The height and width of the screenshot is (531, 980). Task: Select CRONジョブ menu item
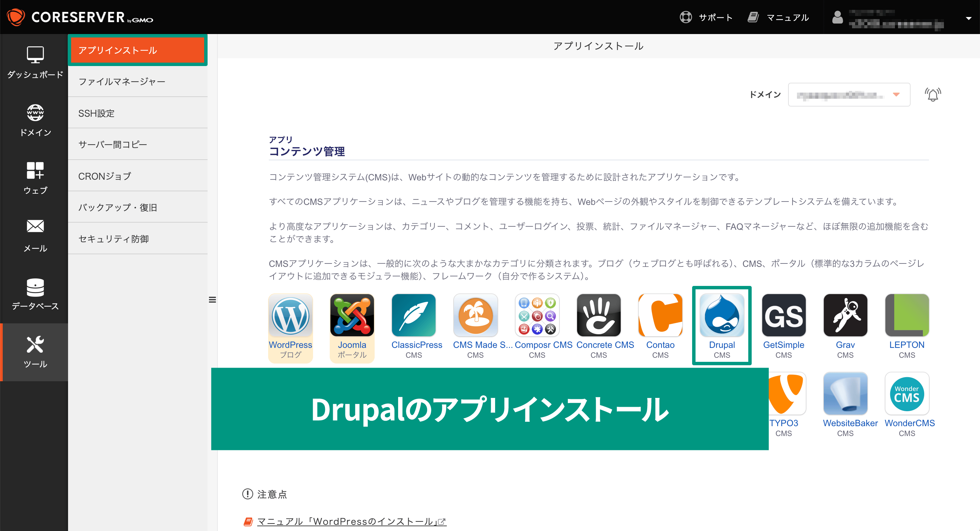click(138, 176)
